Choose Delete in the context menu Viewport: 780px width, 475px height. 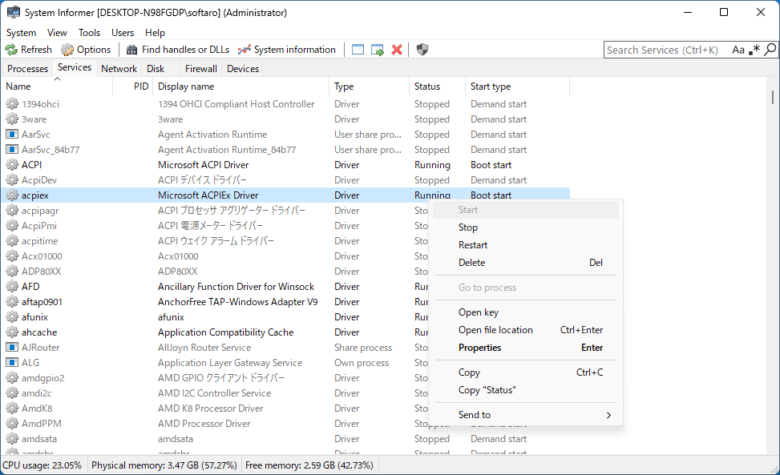click(x=526, y=263)
